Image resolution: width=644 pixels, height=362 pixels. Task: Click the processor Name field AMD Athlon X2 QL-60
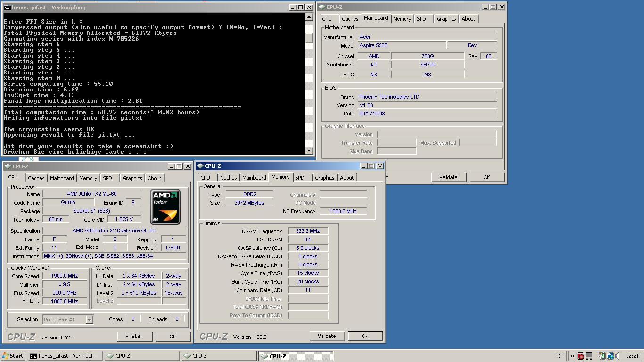(x=91, y=194)
